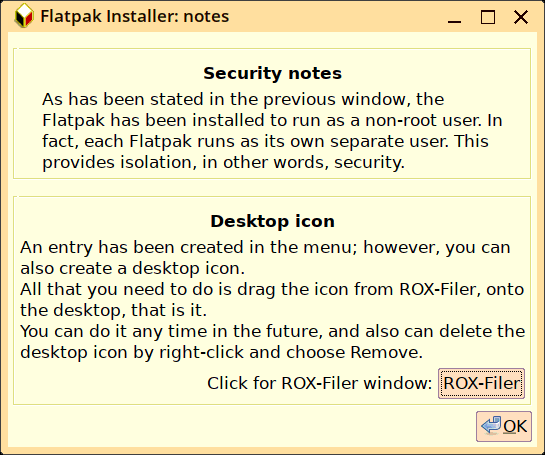Click the line desktop icon by right-click

coord(221,352)
